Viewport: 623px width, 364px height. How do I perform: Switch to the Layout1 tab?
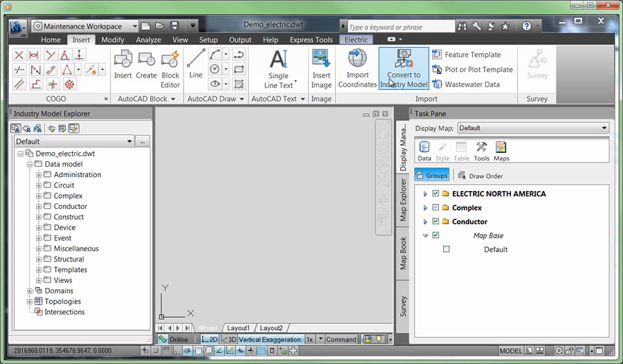pyautogui.click(x=238, y=328)
